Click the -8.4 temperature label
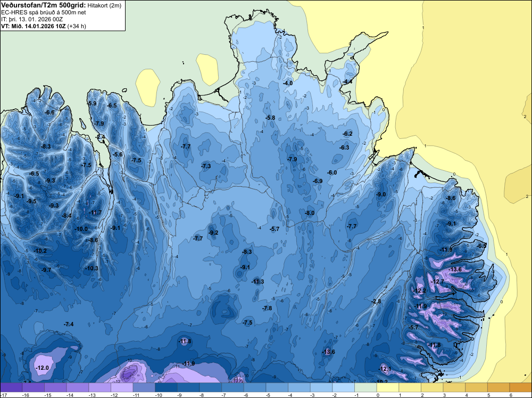The height and width of the screenshot is (398, 532). (66, 215)
